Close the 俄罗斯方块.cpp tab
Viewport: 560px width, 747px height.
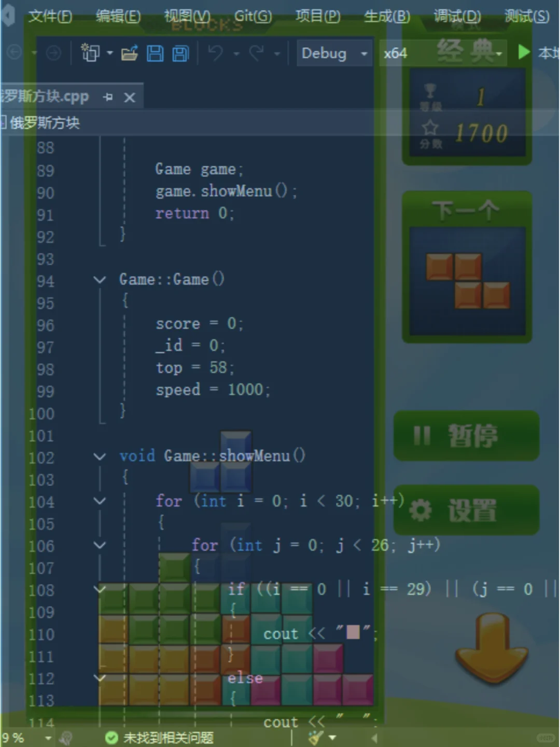pyautogui.click(x=130, y=97)
